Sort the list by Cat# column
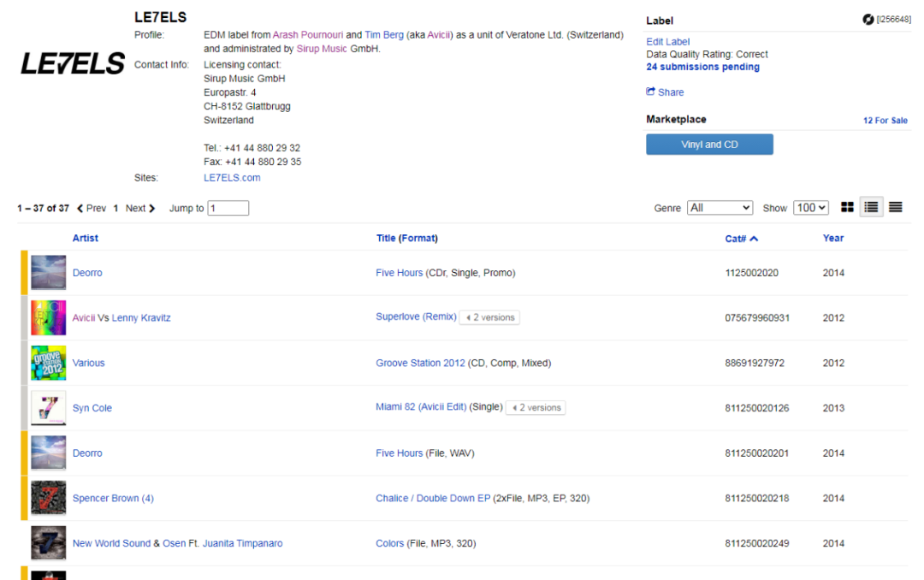The width and height of the screenshot is (924, 580). [741, 239]
